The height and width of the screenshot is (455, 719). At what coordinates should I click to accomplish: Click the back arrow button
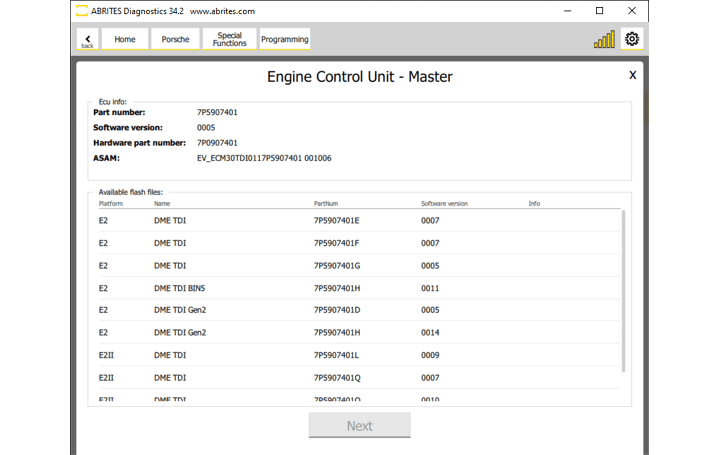pos(87,39)
